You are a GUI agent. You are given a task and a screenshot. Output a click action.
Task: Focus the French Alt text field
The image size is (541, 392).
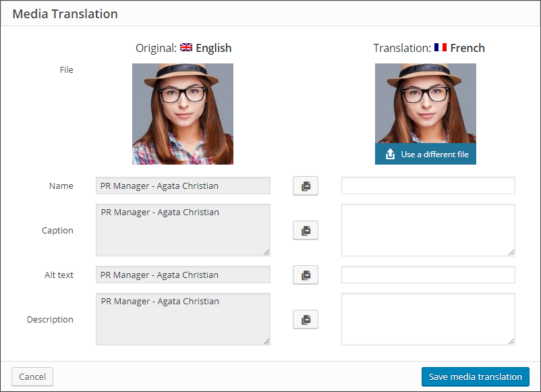(x=428, y=275)
